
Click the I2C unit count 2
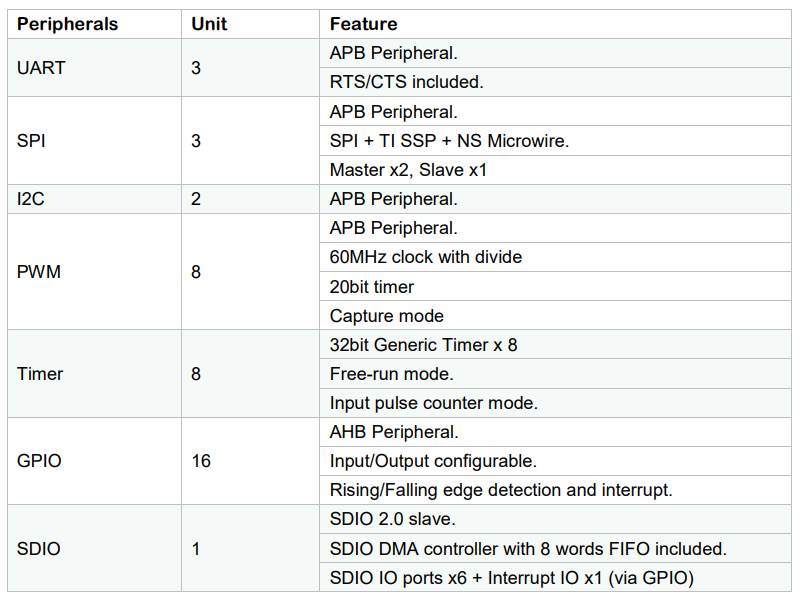point(196,199)
